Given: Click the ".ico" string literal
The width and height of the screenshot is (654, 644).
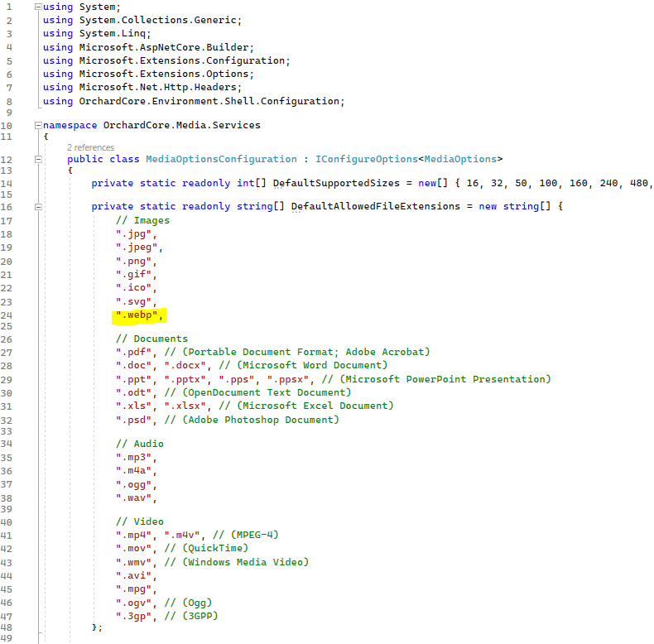Looking at the screenshot, I should tap(133, 288).
